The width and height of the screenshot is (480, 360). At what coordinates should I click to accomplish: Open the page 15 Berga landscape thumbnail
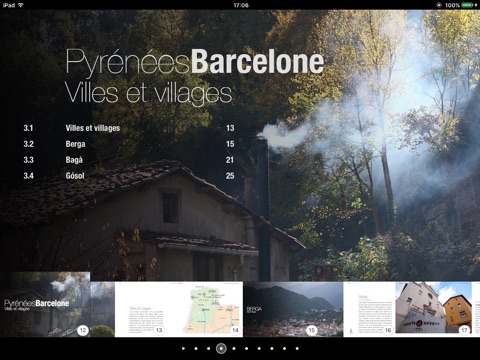coord(293,310)
